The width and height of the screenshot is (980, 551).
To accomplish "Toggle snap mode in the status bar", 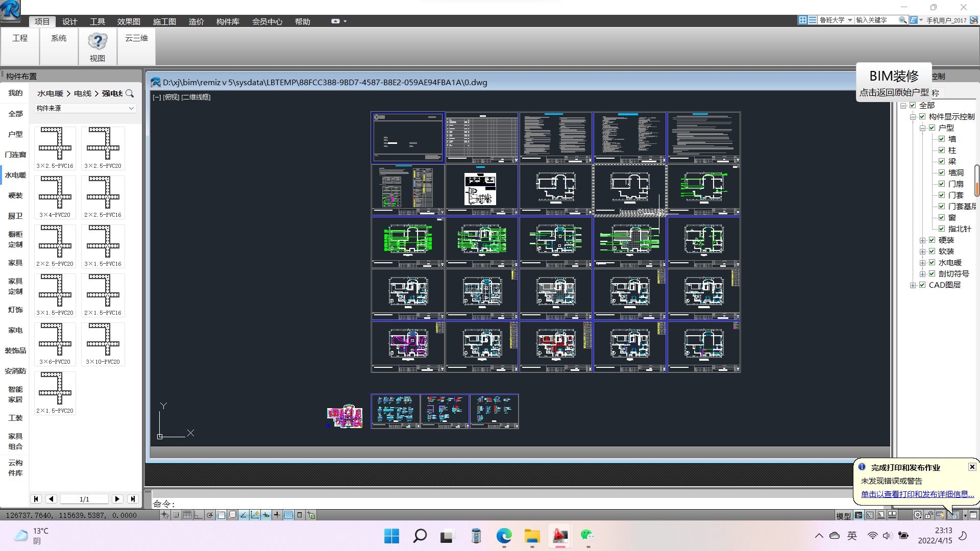I will point(176,515).
